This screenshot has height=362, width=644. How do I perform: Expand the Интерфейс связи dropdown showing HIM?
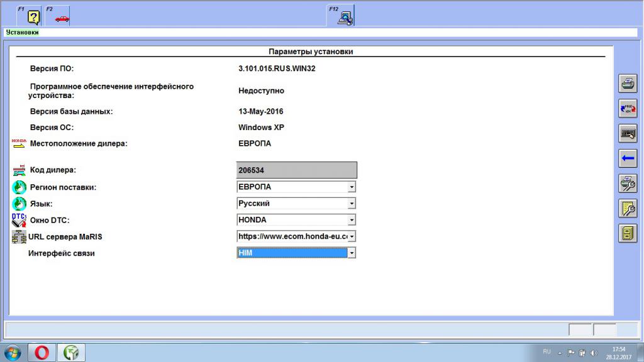click(x=352, y=253)
